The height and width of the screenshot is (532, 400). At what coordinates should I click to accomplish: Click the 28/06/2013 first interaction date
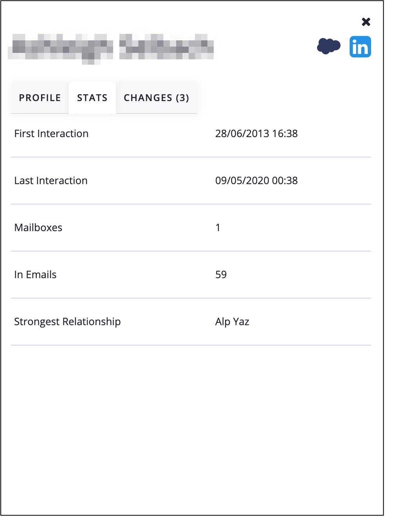(x=242, y=134)
